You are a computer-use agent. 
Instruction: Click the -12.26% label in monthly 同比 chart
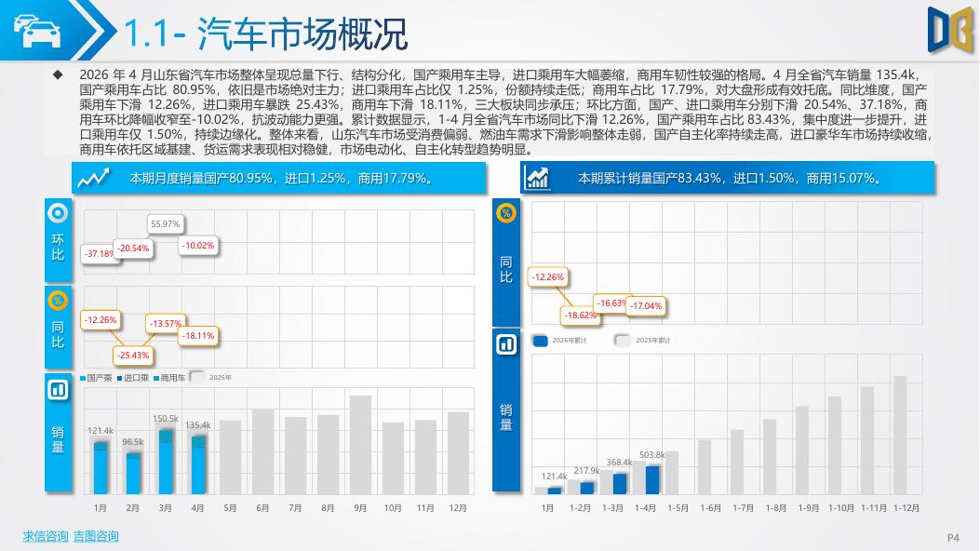101,320
